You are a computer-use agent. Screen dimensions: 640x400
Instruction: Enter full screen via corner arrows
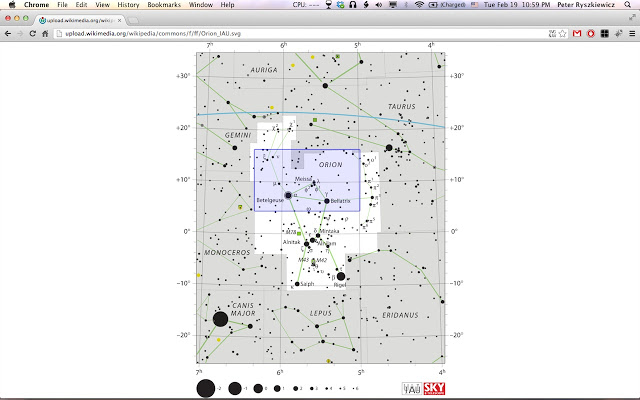pos(632,18)
